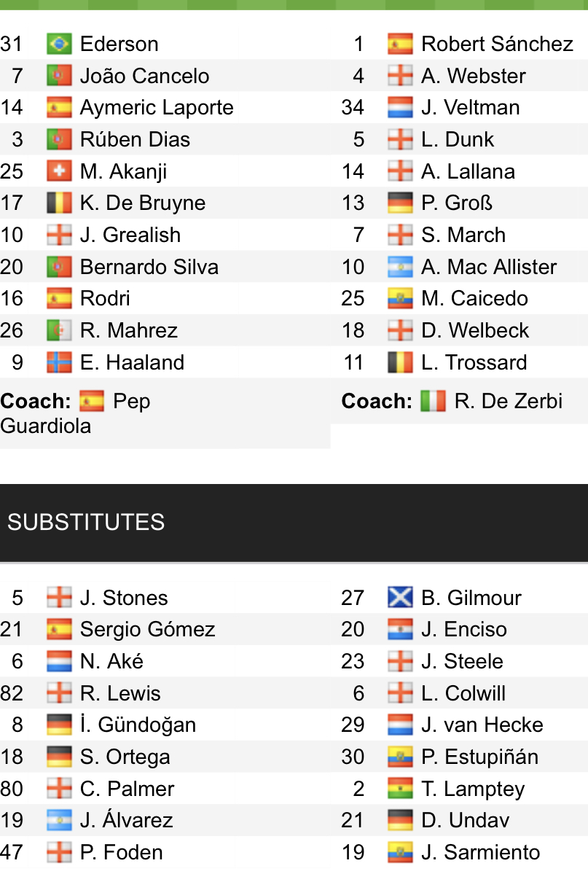This screenshot has width=588, height=882.
Task: Select substitute J. Sarmiento
Action: pos(480,853)
